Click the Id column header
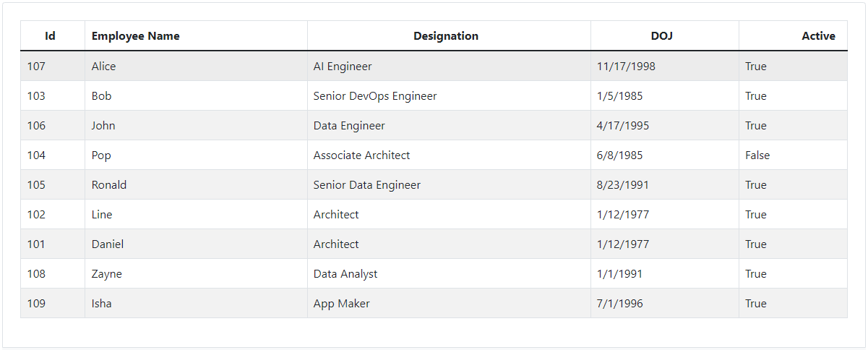The image size is (868, 350). [x=51, y=36]
